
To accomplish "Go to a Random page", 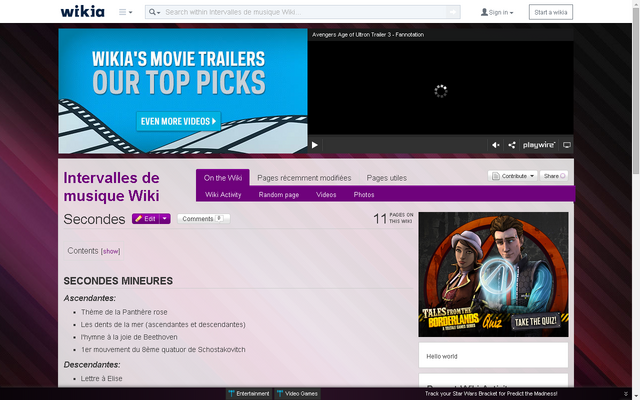I will pyautogui.click(x=279, y=195).
